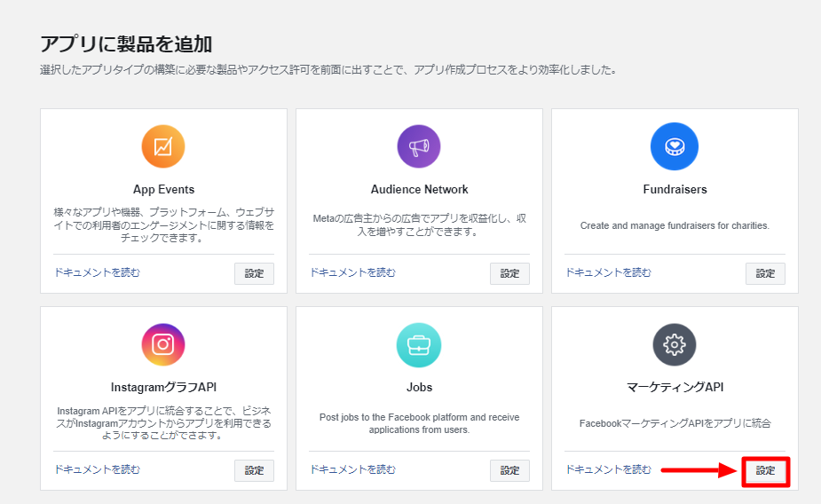Click 設定 for InstagramグラフAPI
The height and width of the screenshot is (504, 821).
[254, 470]
